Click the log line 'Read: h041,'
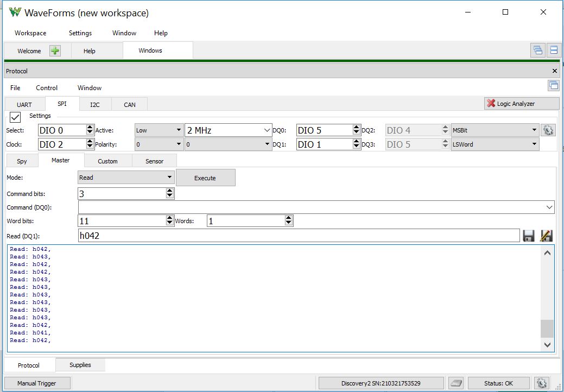This screenshot has width=564, height=392. (30, 333)
